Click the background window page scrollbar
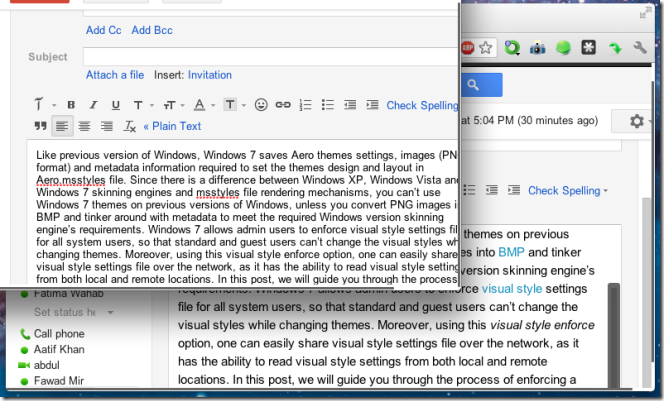Screen dimensions: 664x401 646,292
